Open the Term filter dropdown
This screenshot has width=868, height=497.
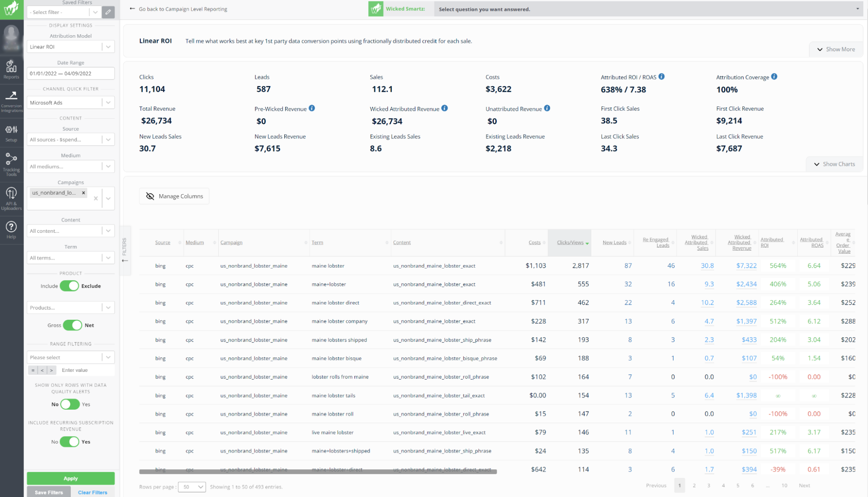point(71,258)
